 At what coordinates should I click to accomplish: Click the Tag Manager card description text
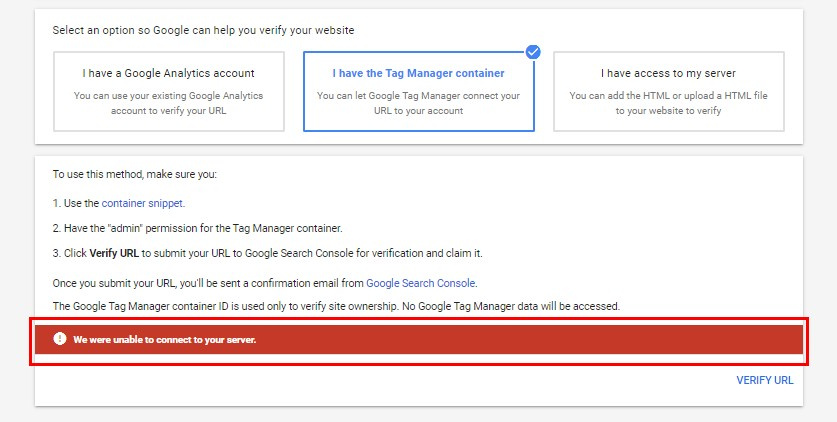point(418,103)
